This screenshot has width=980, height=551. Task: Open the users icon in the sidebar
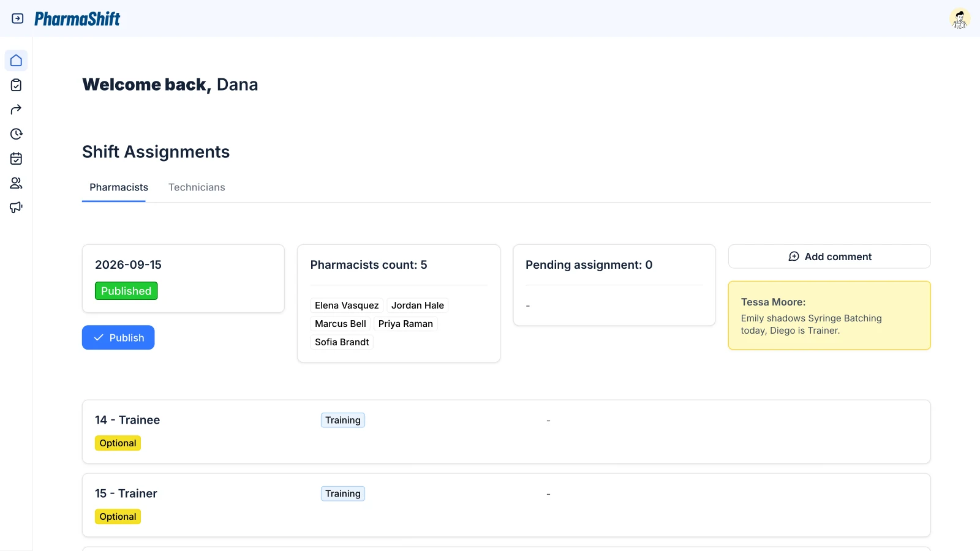click(17, 183)
